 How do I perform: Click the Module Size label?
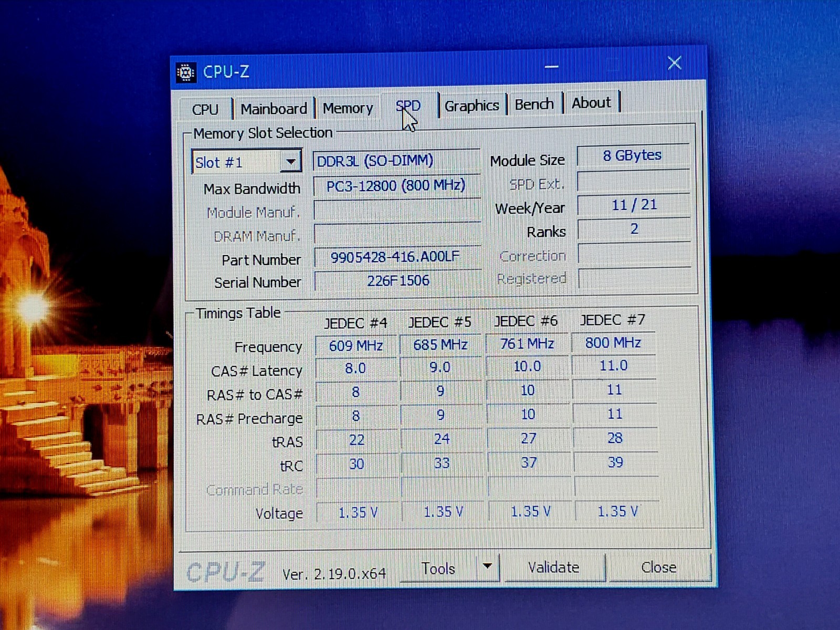527,161
